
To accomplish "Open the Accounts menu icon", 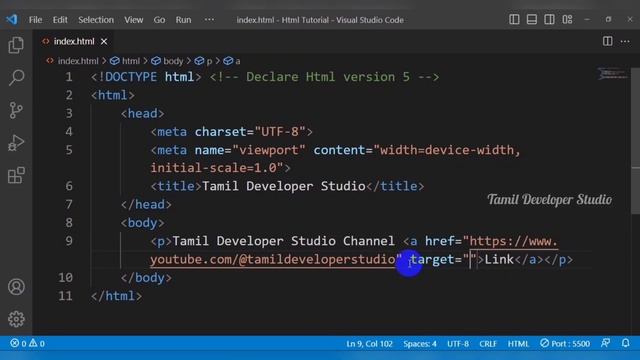I will click(x=16, y=287).
